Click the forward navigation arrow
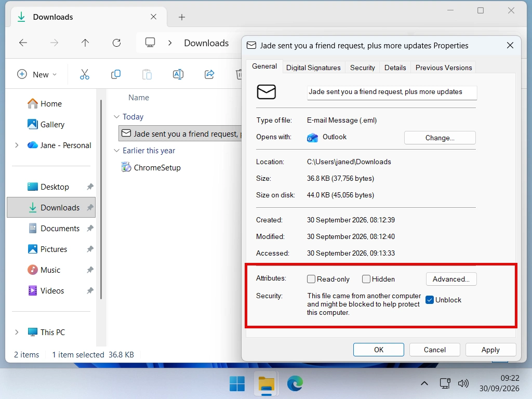 [54, 43]
